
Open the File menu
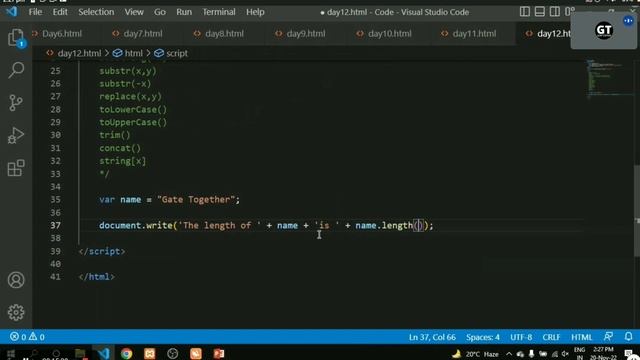[x=35, y=12]
